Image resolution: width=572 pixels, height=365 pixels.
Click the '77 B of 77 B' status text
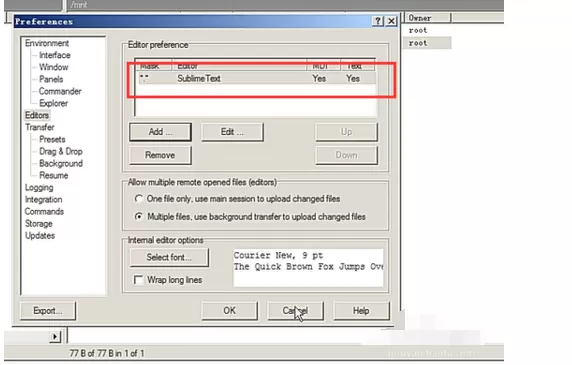point(107,353)
